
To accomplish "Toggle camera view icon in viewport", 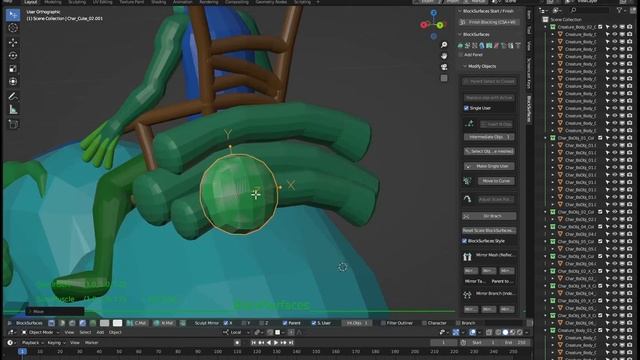I will point(444,67).
